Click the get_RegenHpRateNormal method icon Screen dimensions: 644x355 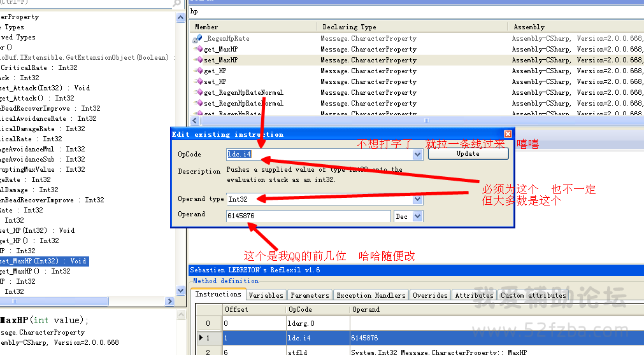tap(197, 93)
